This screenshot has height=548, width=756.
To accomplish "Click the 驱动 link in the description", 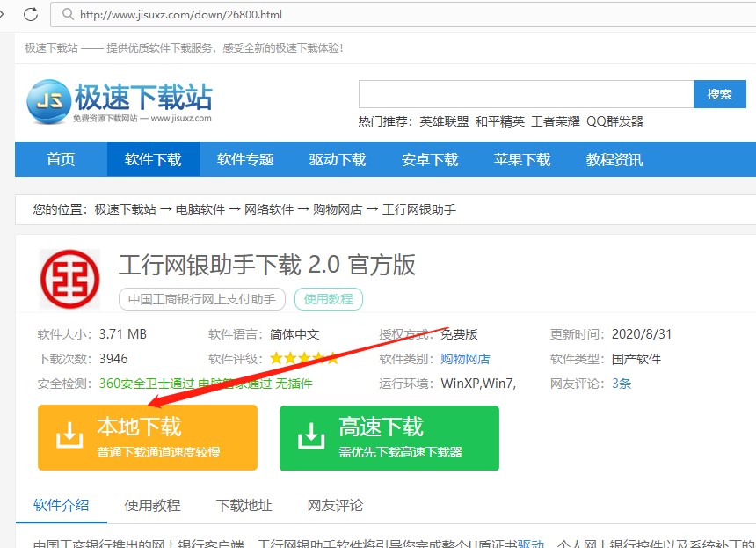I will coord(531,544).
